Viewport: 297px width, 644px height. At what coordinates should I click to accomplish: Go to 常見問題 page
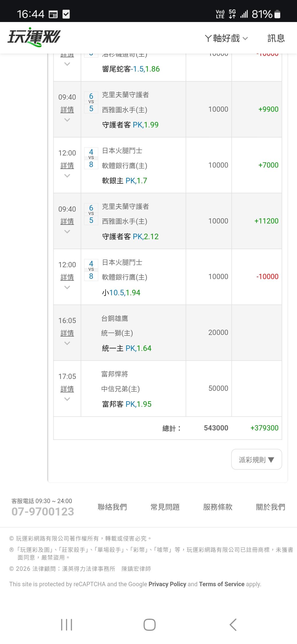click(x=165, y=507)
